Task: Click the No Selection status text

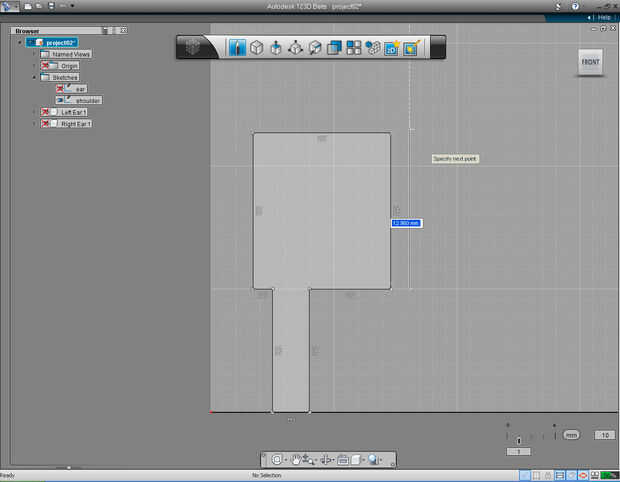Action: pos(267,475)
